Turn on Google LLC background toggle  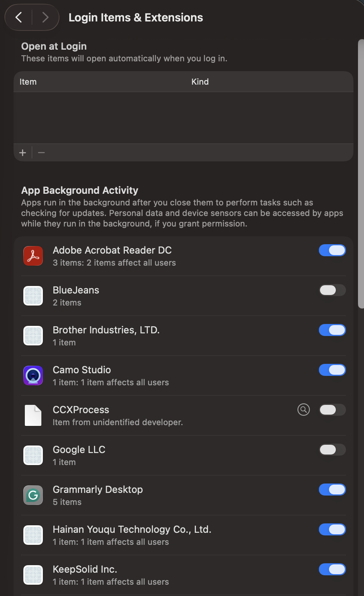click(332, 450)
